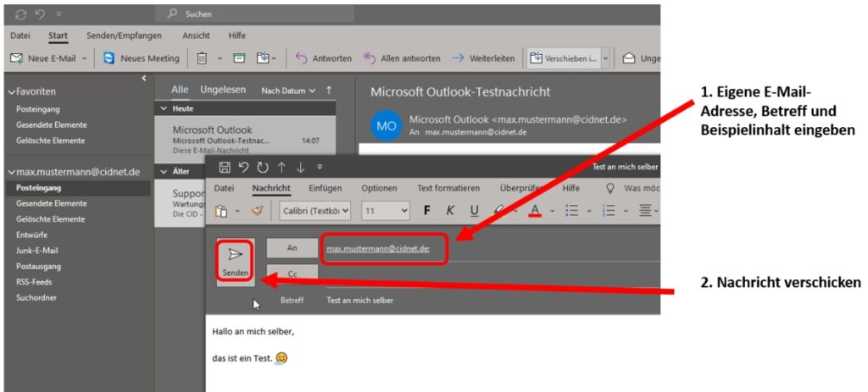Click the Suchen search box

254,14
